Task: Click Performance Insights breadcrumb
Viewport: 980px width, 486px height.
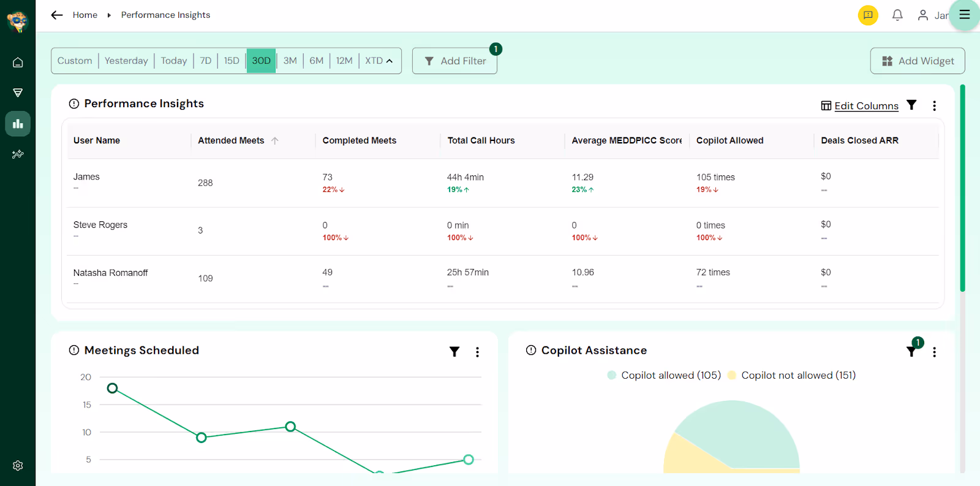Action: (165, 15)
